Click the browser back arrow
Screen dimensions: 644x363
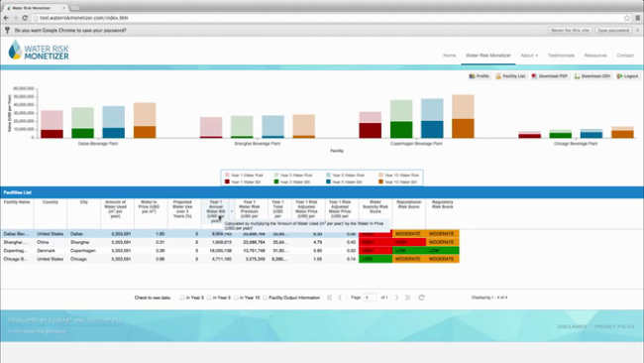pos(6,18)
